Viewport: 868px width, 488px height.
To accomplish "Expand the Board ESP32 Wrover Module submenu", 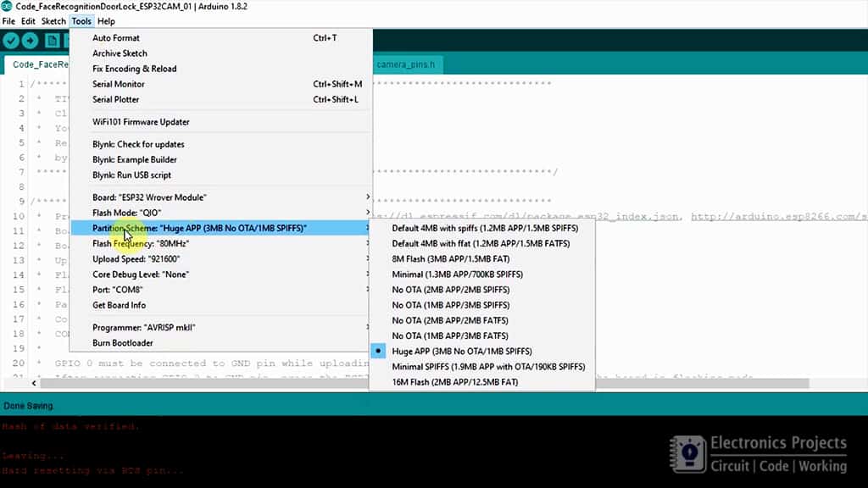I will point(221,197).
